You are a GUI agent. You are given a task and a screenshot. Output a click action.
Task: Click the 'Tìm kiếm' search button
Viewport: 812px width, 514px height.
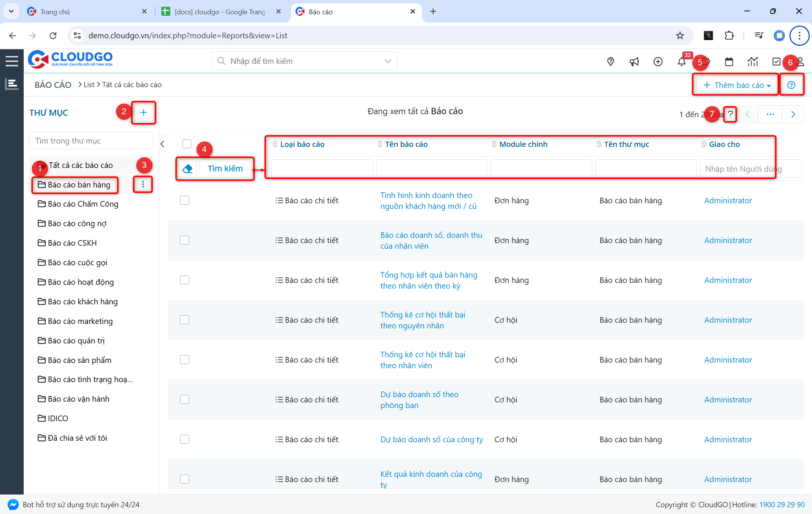(226, 169)
